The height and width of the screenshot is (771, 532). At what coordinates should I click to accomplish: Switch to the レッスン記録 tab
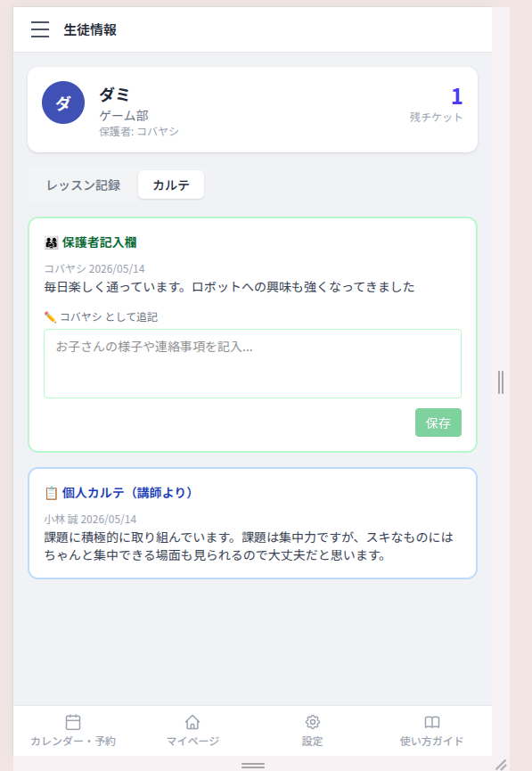point(84,185)
